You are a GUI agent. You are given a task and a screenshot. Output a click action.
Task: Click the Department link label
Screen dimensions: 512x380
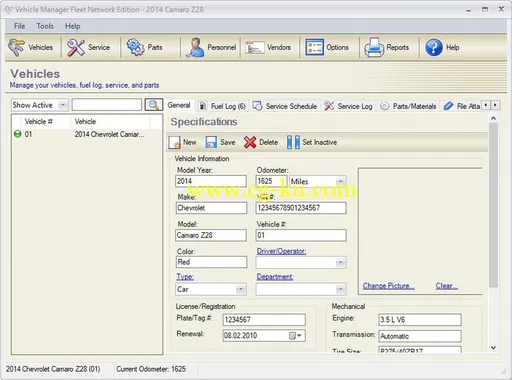pyautogui.click(x=275, y=277)
